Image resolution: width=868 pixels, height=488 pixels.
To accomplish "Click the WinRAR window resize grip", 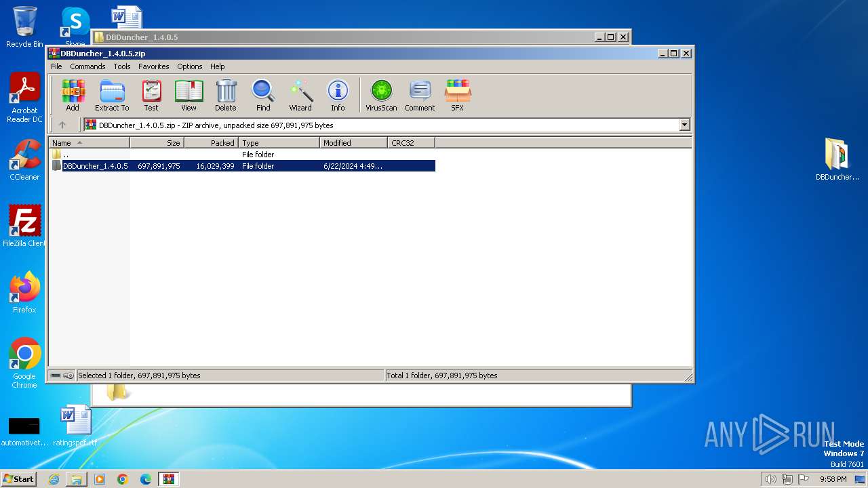I will click(x=688, y=377).
